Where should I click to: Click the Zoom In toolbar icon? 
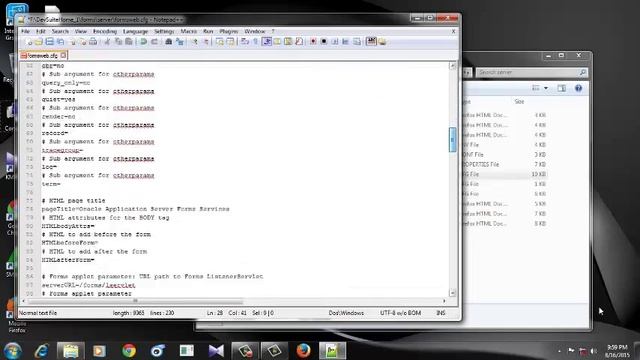(194, 42)
